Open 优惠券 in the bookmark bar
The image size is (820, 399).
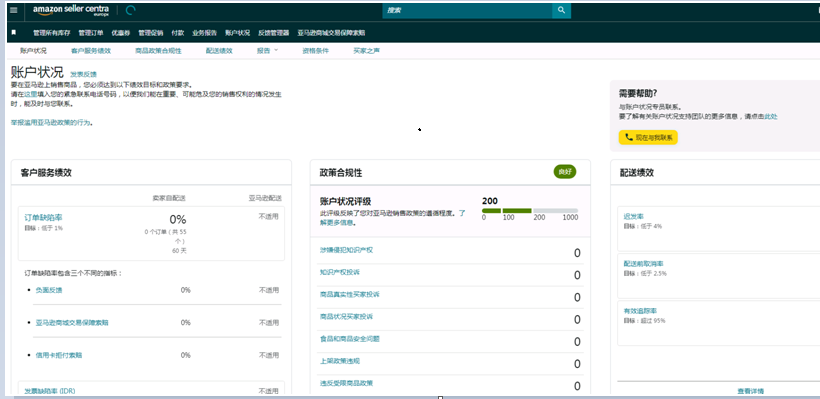(x=120, y=32)
